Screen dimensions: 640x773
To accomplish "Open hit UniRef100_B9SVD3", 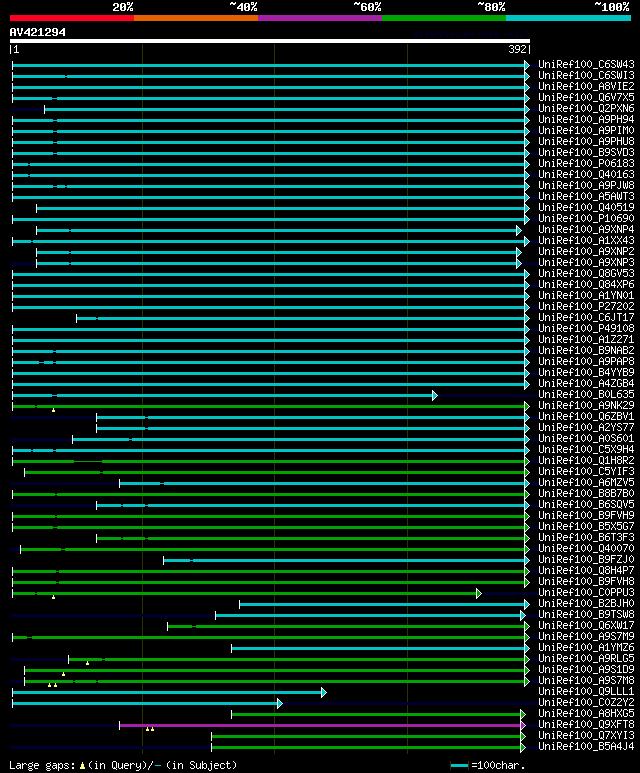I will [586, 152].
